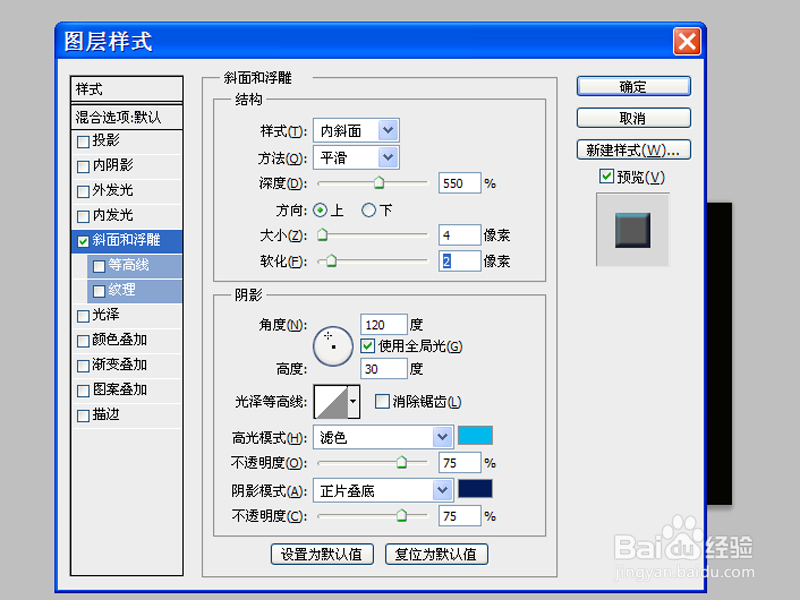This screenshot has height=600, width=800.
Task: Open the cyan highlight color swatch
Action: [x=475, y=436]
